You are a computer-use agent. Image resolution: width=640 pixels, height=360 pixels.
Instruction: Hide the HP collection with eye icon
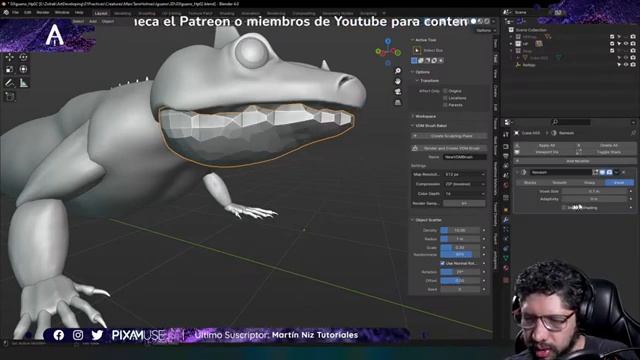[626, 44]
